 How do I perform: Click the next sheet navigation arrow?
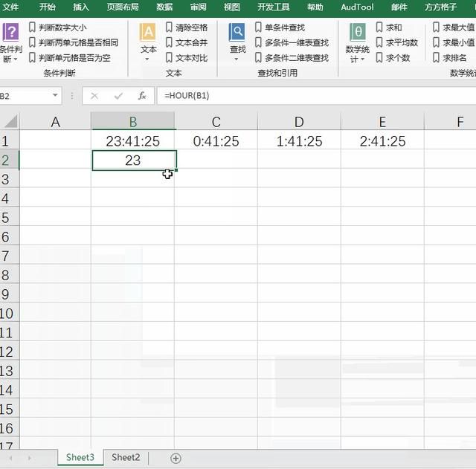(30, 458)
